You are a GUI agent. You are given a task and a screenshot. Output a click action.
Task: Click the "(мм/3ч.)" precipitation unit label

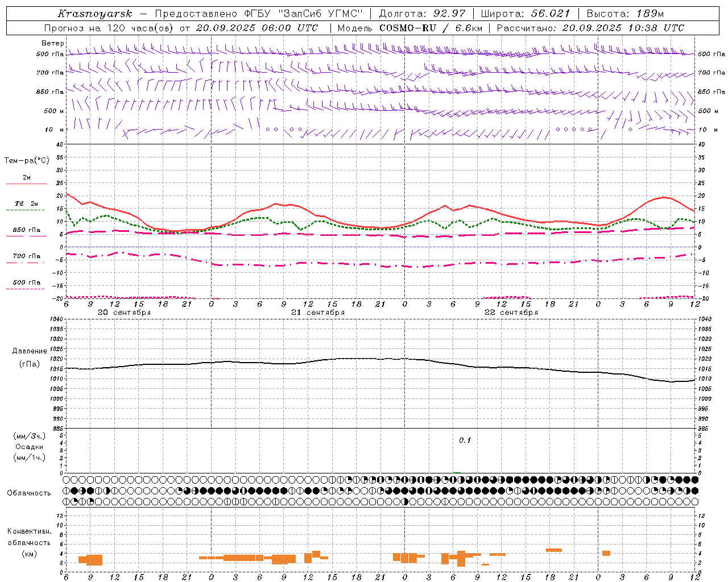29,436
